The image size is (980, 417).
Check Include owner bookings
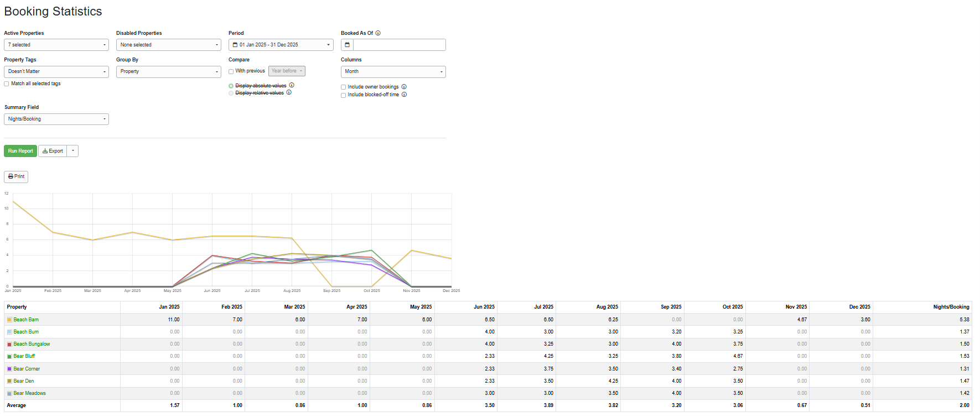(344, 87)
